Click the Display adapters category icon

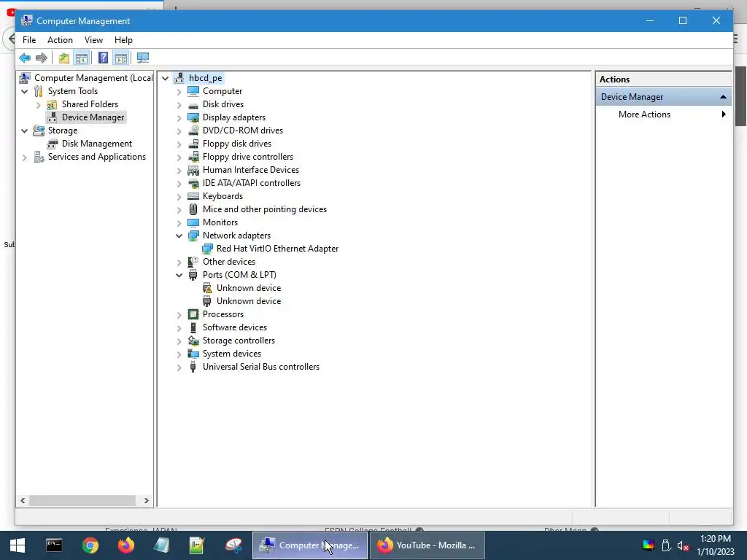click(193, 117)
